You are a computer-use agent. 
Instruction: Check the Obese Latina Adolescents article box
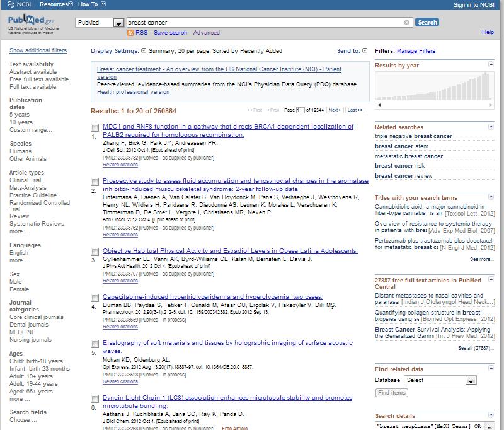(95, 252)
